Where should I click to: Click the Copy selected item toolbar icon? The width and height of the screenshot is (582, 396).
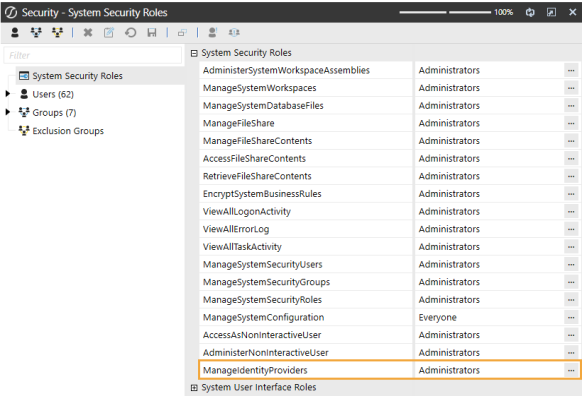182,33
